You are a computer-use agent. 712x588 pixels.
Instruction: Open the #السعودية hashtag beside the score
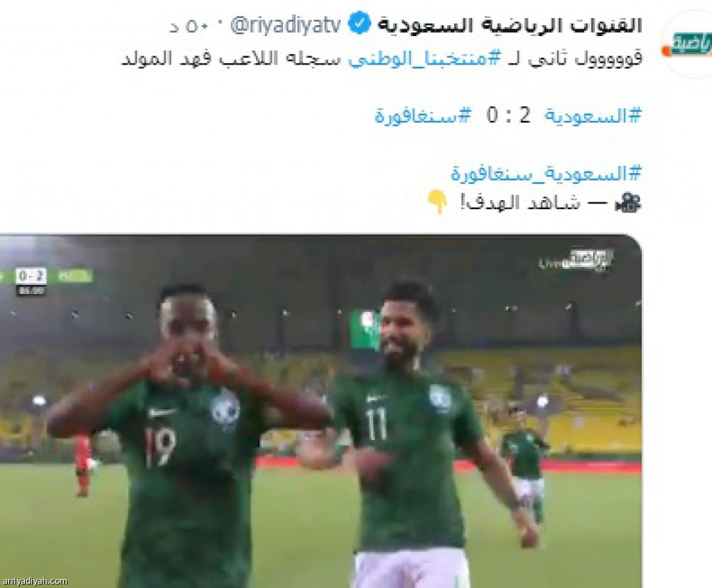click(x=593, y=116)
